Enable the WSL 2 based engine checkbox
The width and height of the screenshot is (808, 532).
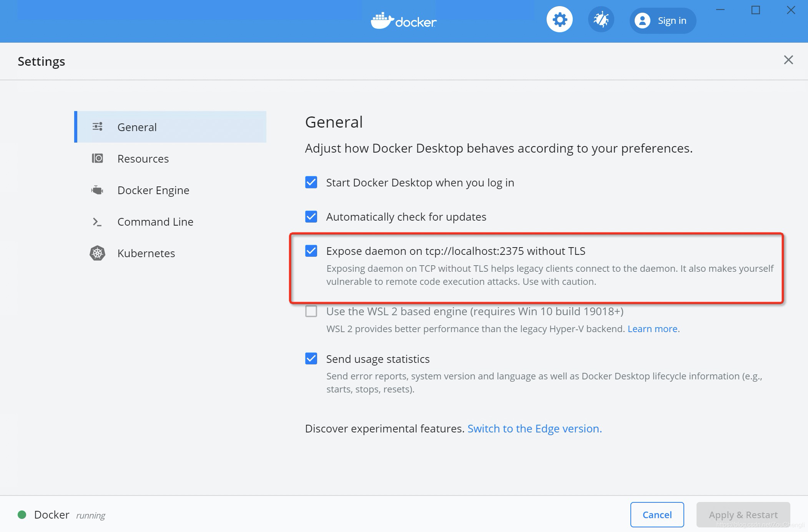[x=311, y=311]
